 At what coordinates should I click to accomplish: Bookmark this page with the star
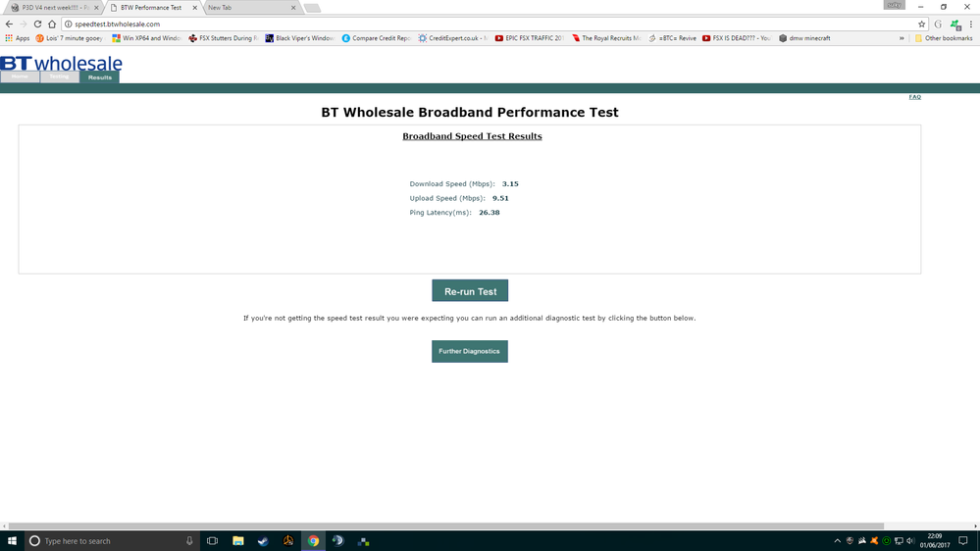tap(921, 24)
